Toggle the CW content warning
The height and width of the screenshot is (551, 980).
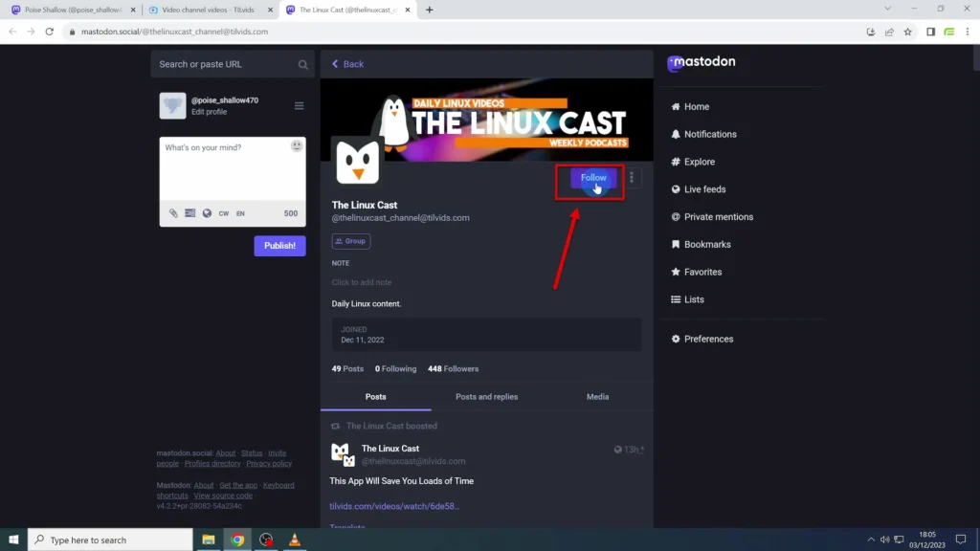[x=224, y=213]
